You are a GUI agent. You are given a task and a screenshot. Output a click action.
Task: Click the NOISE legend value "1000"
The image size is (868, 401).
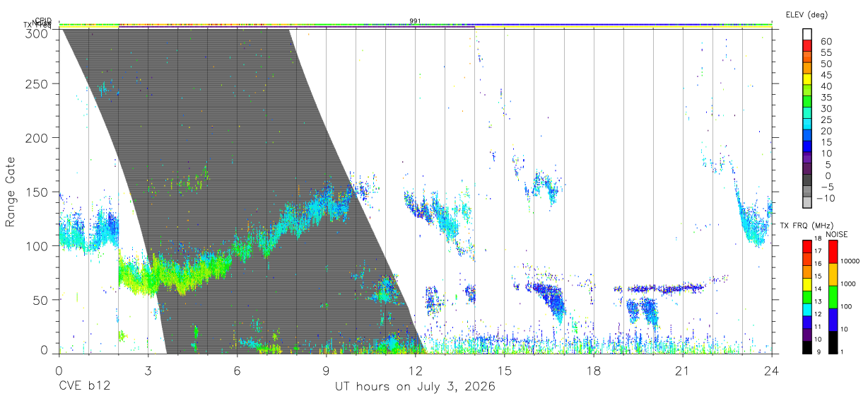click(x=850, y=284)
